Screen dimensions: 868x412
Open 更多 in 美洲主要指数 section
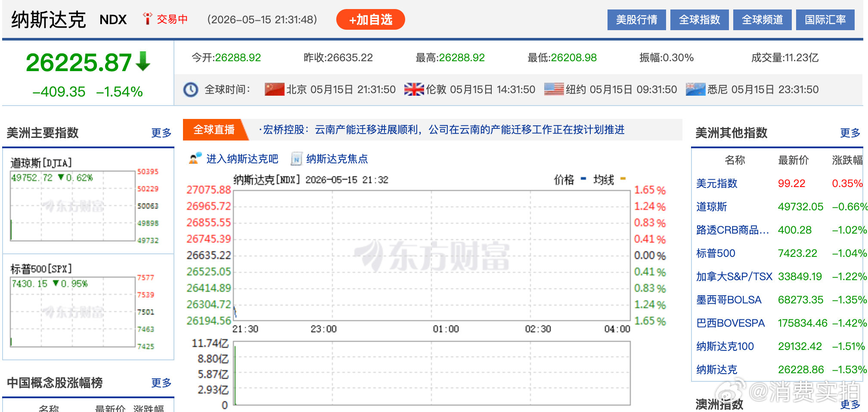[161, 133]
